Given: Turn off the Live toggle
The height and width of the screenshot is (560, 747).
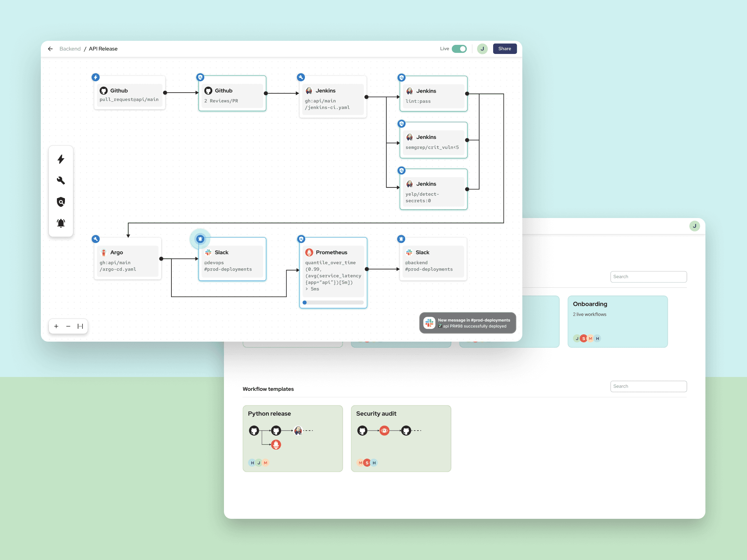Looking at the screenshot, I should click(x=459, y=49).
